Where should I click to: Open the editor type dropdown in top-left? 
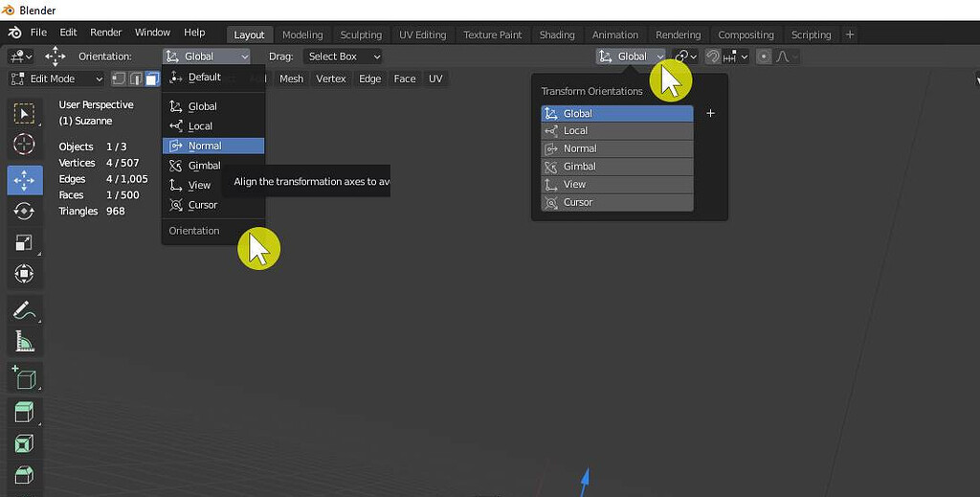[20, 56]
